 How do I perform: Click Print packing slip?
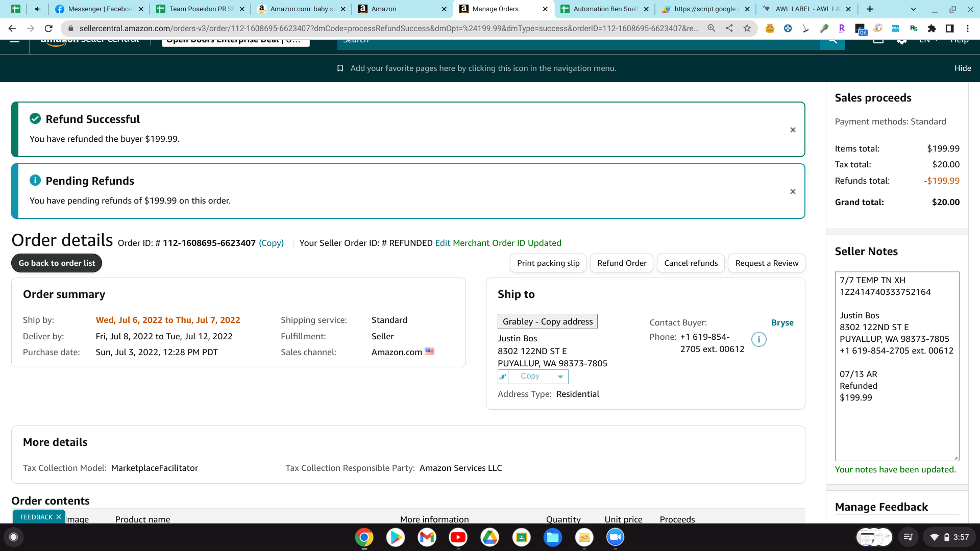pyautogui.click(x=548, y=263)
